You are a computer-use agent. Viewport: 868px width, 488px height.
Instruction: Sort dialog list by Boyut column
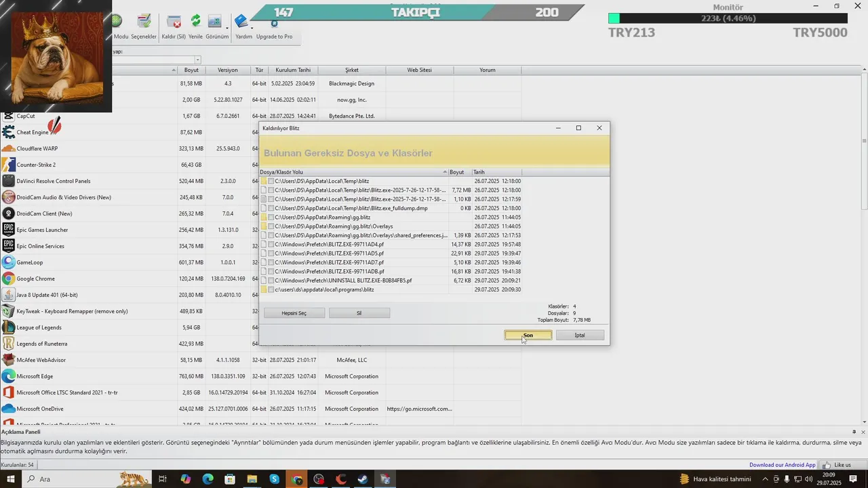click(460, 172)
